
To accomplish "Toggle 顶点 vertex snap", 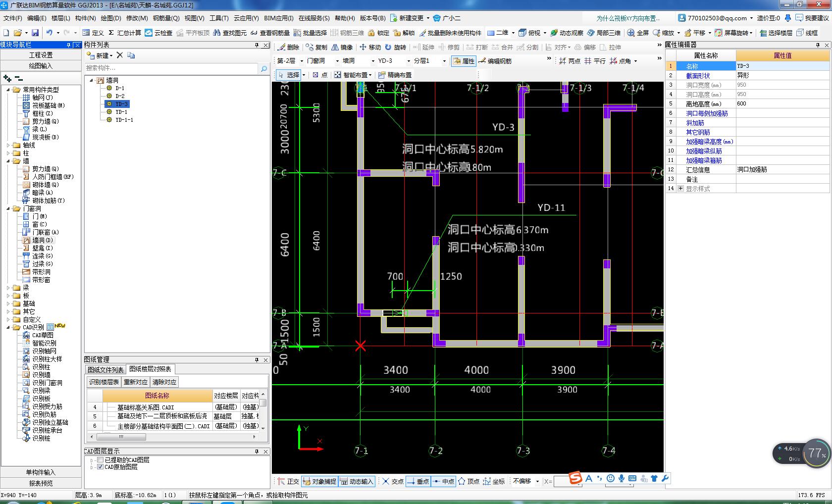I will [468, 481].
